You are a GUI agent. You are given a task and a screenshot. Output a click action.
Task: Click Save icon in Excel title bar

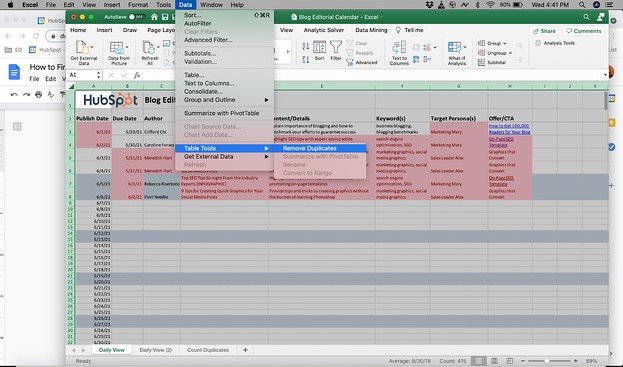pos(164,17)
